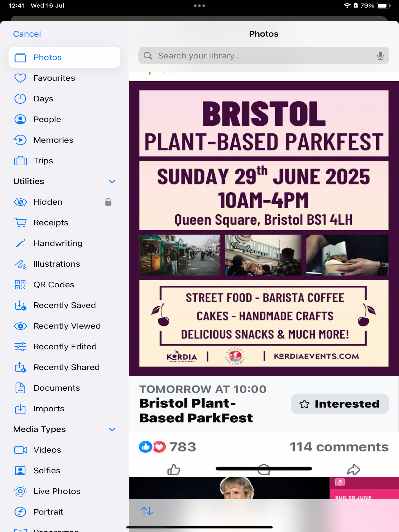Tap the Selfies portrait icon
This screenshot has width=399, height=532.
tap(20, 471)
